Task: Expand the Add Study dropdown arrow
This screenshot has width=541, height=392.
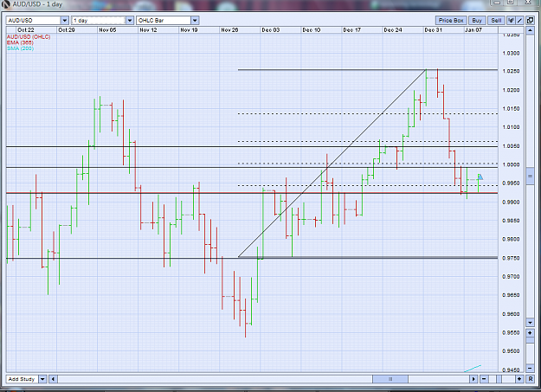Action: pos(42,379)
